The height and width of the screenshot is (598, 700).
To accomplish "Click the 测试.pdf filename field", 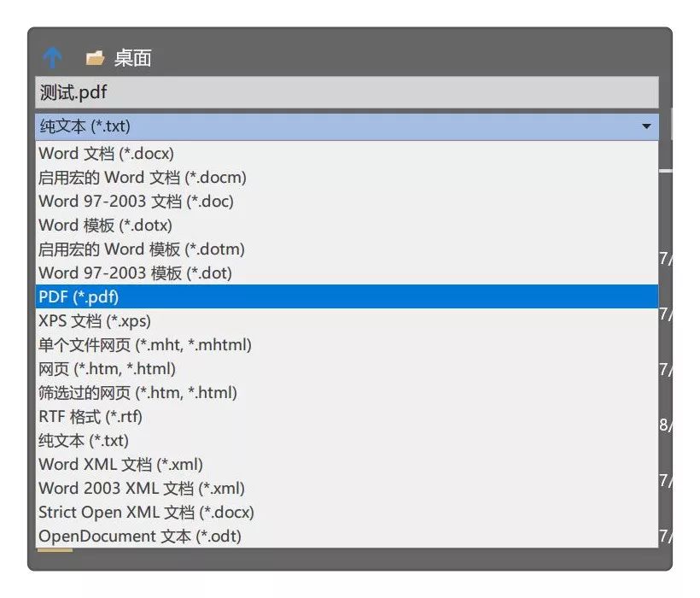I will (347, 92).
